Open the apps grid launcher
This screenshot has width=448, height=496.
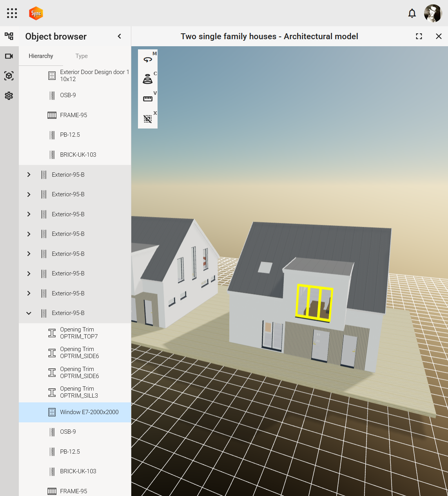[x=12, y=13]
